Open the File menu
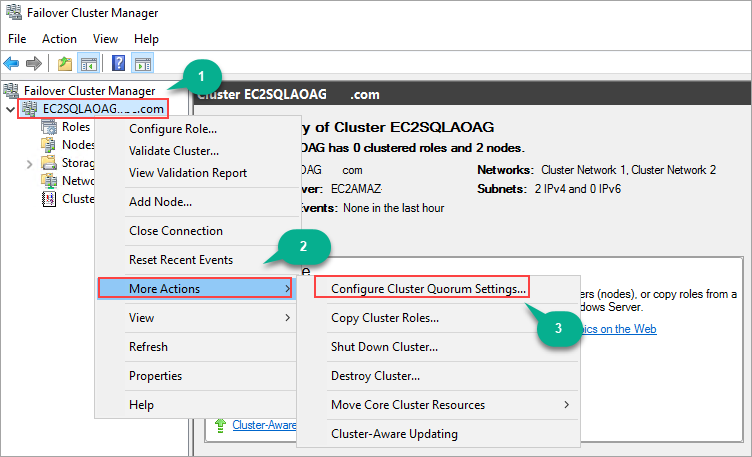Screen dimensions: 752x457 17,39
